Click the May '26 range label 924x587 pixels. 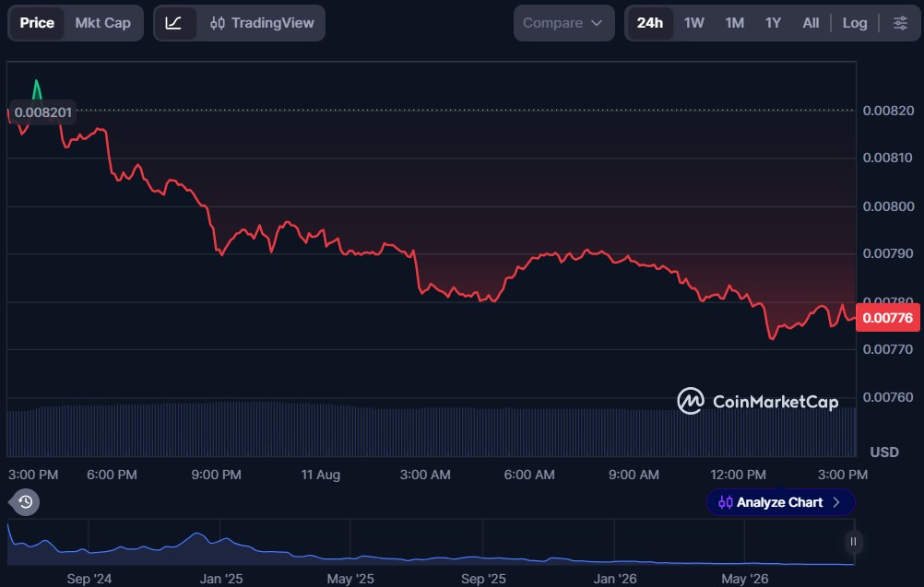tap(745, 579)
